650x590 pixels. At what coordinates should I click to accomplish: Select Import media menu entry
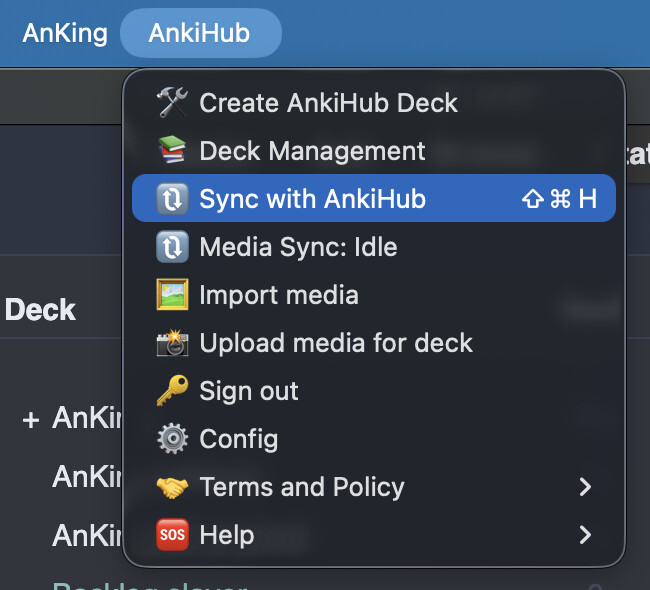pyautogui.click(x=279, y=295)
